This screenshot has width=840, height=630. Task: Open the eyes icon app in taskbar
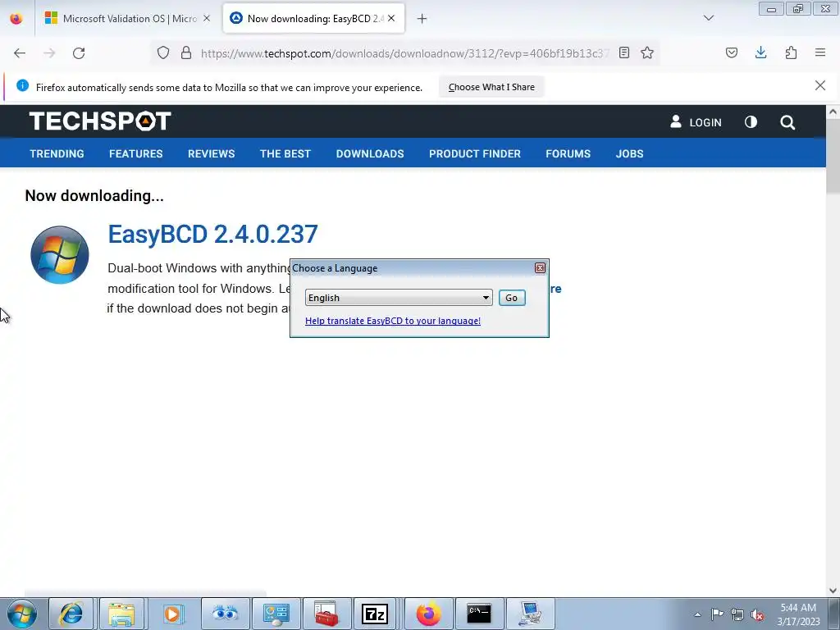click(225, 614)
